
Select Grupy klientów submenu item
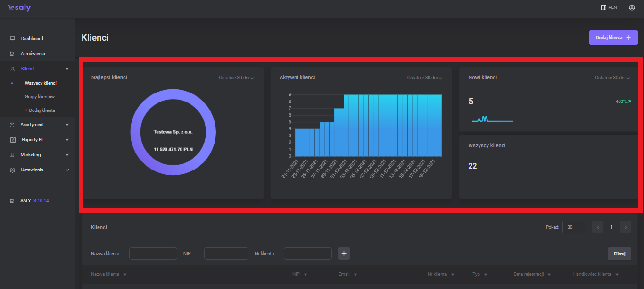pos(40,97)
